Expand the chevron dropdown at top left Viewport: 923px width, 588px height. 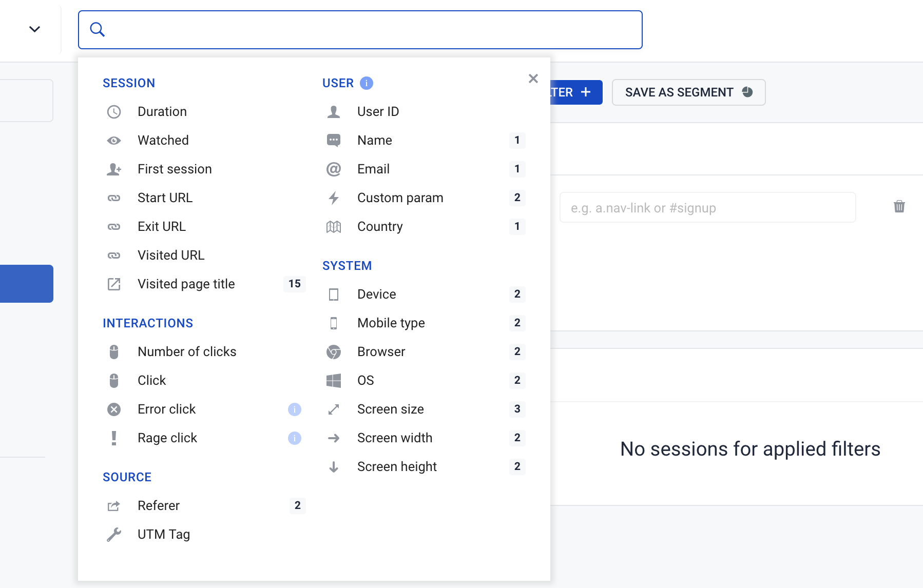click(34, 29)
